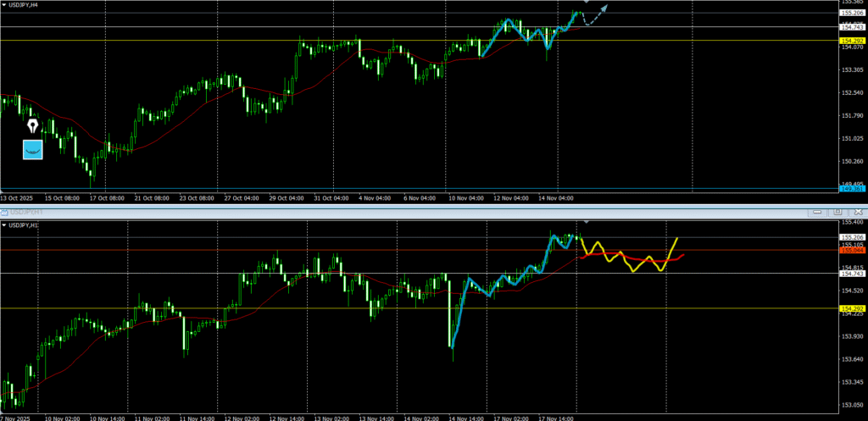The width and height of the screenshot is (868, 421).
Task: Click the blue 149.361 price label
Action: (x=851, y=189)
